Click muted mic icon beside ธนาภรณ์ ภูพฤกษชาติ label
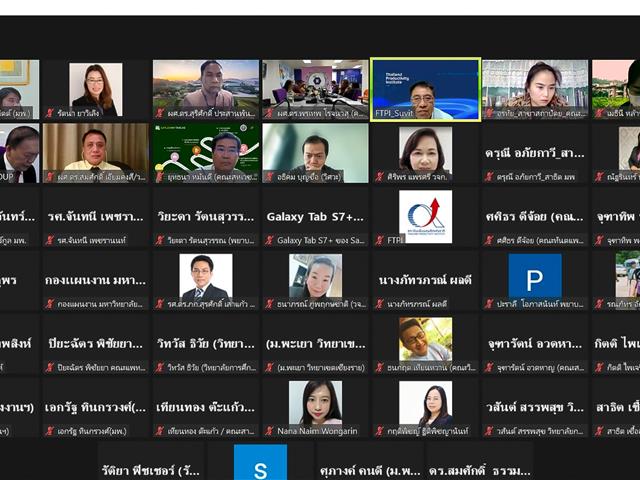 pos(269,304)
